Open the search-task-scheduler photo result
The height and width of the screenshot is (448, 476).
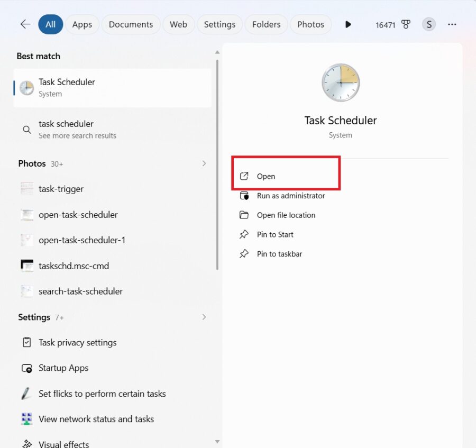pyautogui.click(x=112, y=291)
